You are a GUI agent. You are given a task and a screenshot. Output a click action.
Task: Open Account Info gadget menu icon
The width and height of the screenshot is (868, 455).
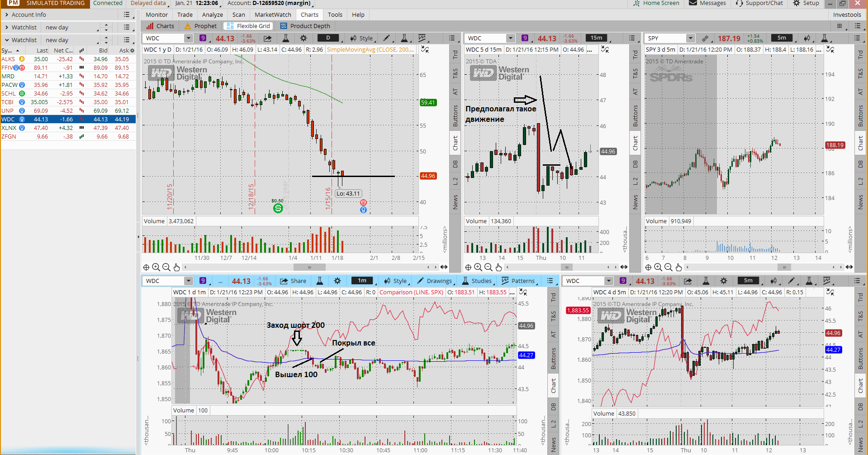pyautogui.click(x=127, y=15)
